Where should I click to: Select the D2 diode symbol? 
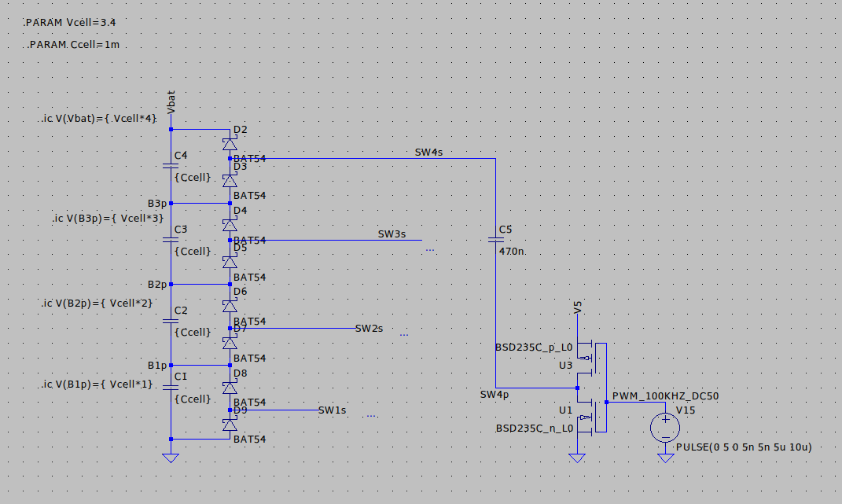pyautogui.click(x=230, y=144)
